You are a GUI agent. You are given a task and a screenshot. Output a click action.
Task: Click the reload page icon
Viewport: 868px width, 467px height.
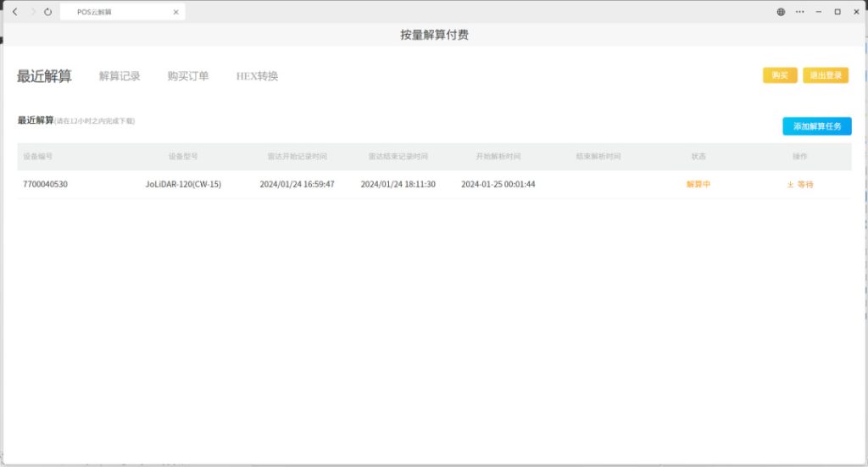(x=47, y=12)
